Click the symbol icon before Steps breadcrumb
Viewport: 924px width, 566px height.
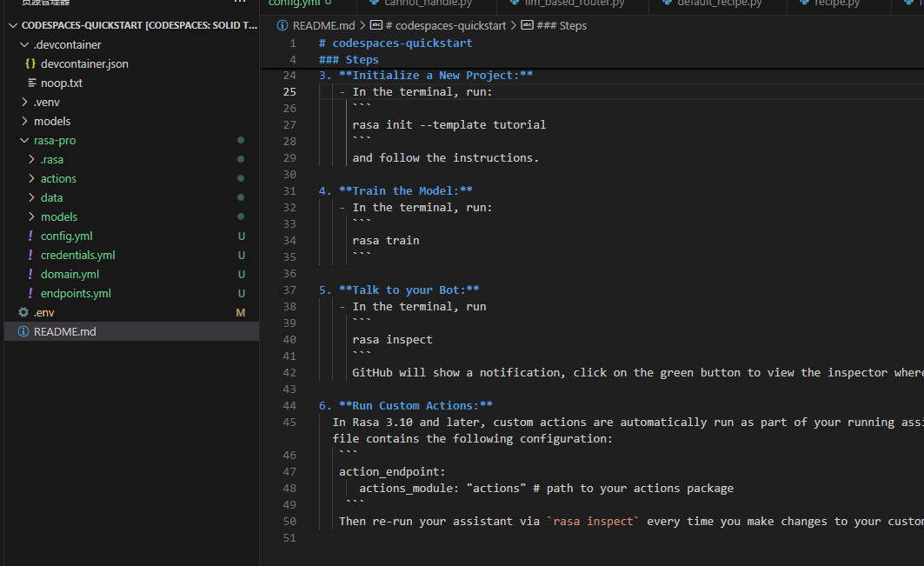tap(528, 25)
